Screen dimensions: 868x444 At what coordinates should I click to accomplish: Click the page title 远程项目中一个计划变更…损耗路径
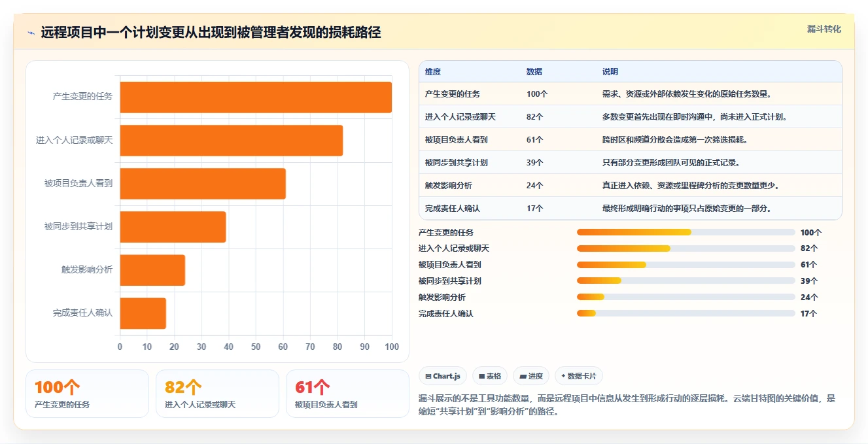(x=211, y=33)
